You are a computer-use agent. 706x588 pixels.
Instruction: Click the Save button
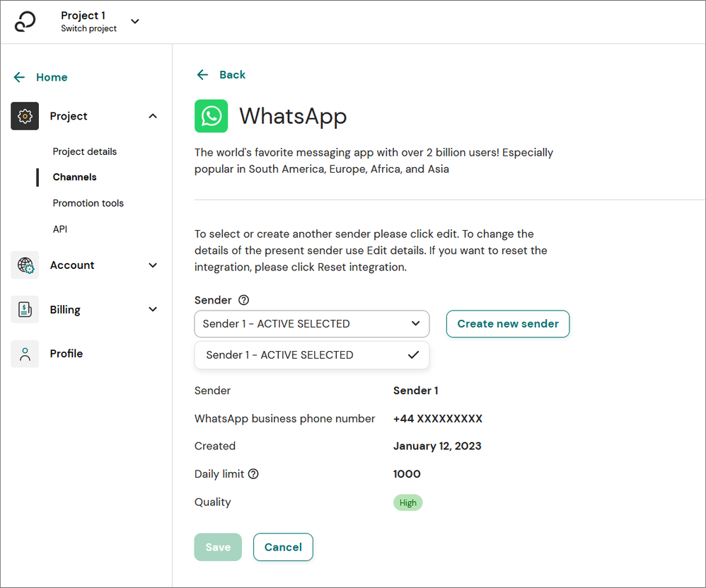(x=218, y=547)
